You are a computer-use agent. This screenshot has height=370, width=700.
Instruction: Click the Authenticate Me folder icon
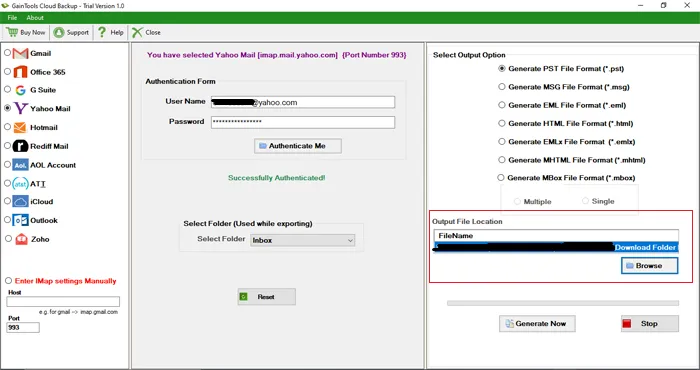pyautogui.click(x=263, y=146)
